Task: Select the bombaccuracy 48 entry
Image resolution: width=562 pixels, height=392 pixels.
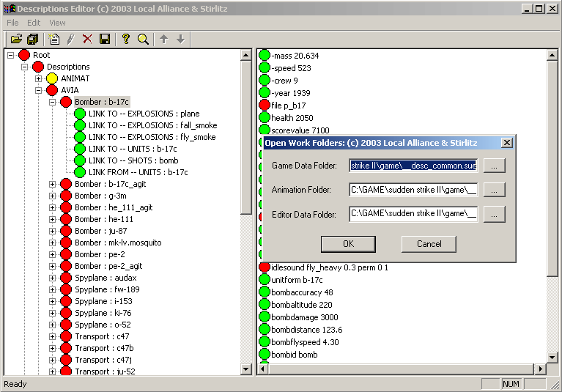Action: click(302, 292)
